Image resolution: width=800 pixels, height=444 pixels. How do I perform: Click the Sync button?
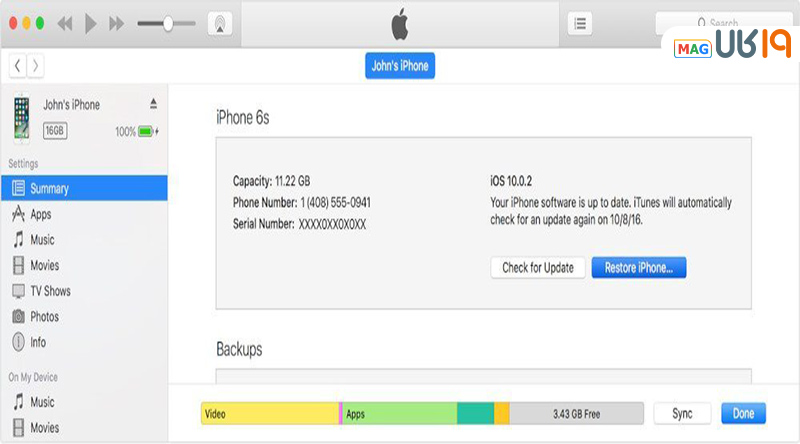[x=682, y=413]
